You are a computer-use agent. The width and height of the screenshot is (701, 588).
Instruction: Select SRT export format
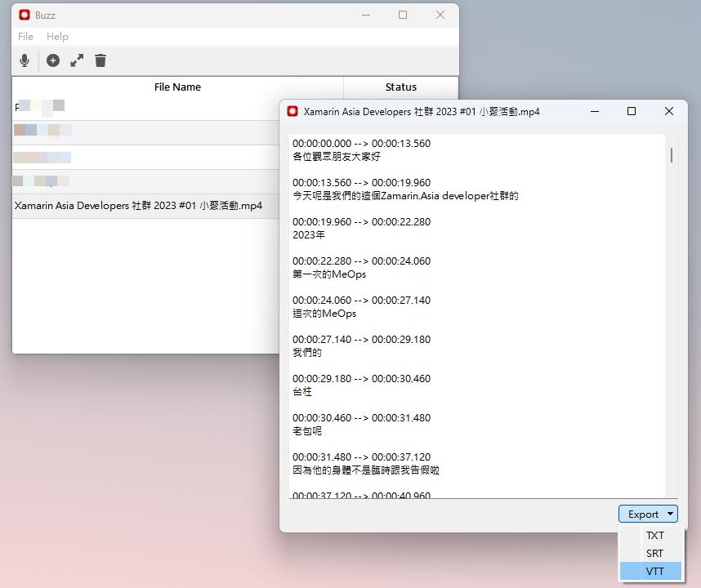(653, 553)
